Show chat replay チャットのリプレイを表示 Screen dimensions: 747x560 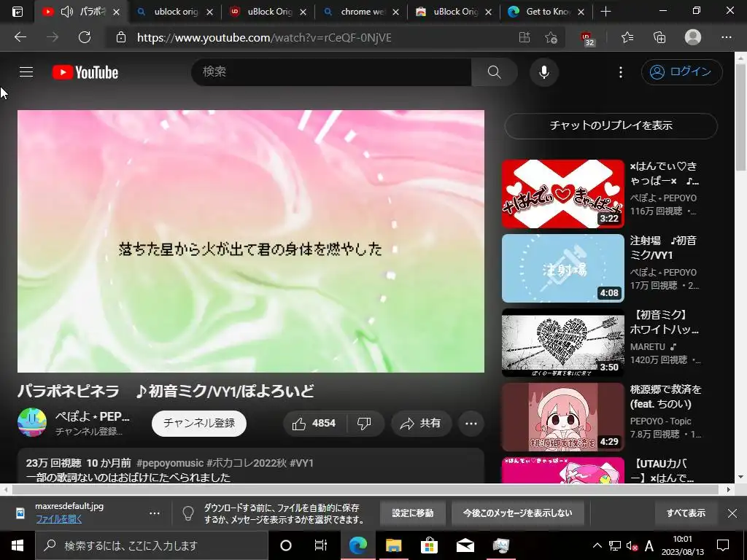[x=611, y=125]
